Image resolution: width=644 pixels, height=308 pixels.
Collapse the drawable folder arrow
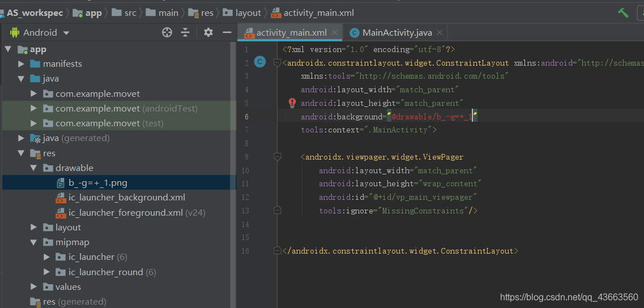(x=33, y=168)
